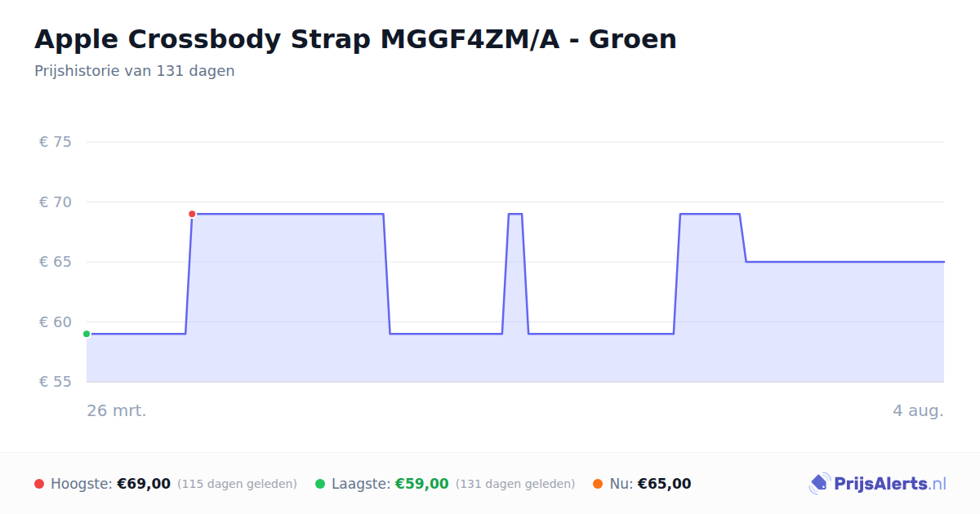980x514 pixels.
Task: Select the Laagste €59,00 price value
Action: click(x=422, y=484)
